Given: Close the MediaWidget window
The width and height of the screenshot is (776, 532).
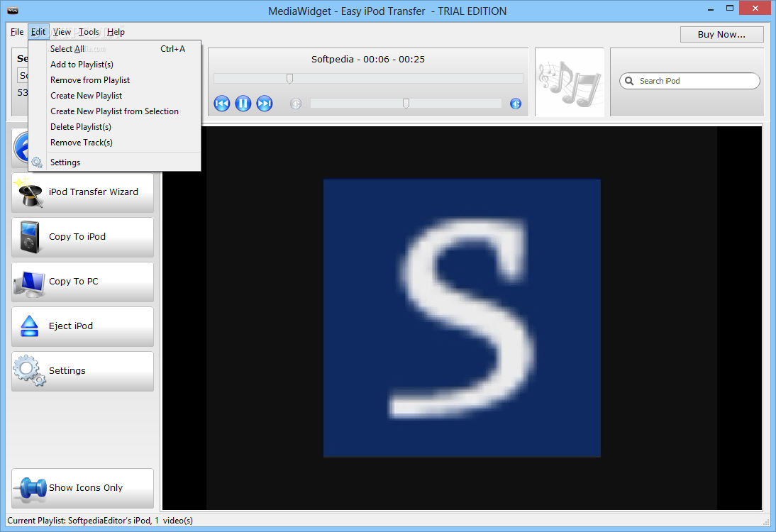Looking at the screenshot, I should coord(755,9).
